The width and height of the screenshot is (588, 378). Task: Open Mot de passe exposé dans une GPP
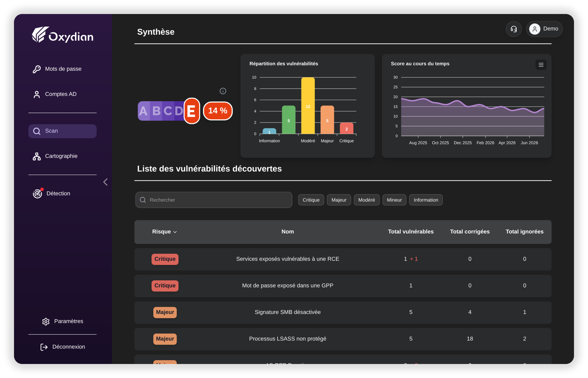[343, 286]
